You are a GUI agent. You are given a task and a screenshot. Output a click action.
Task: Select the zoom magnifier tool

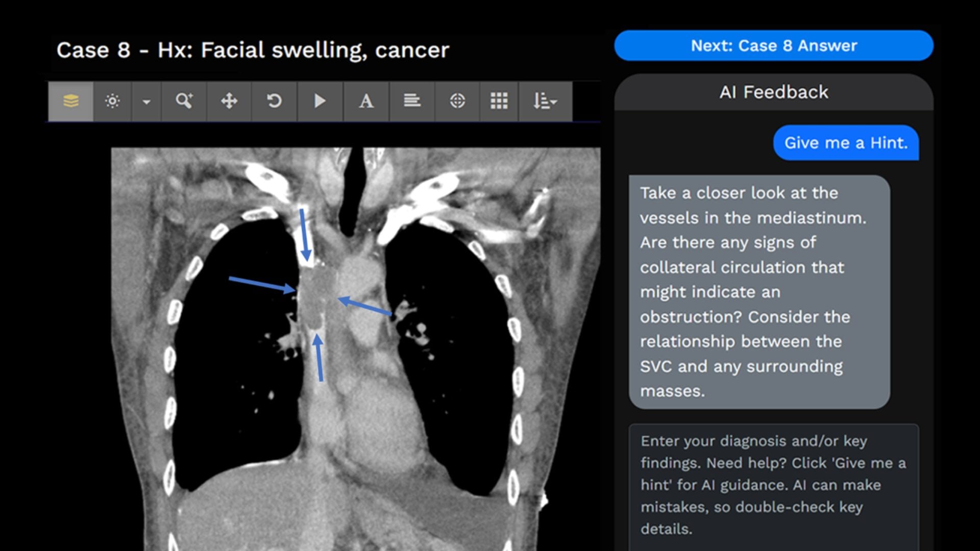click(x=184, y=101)
